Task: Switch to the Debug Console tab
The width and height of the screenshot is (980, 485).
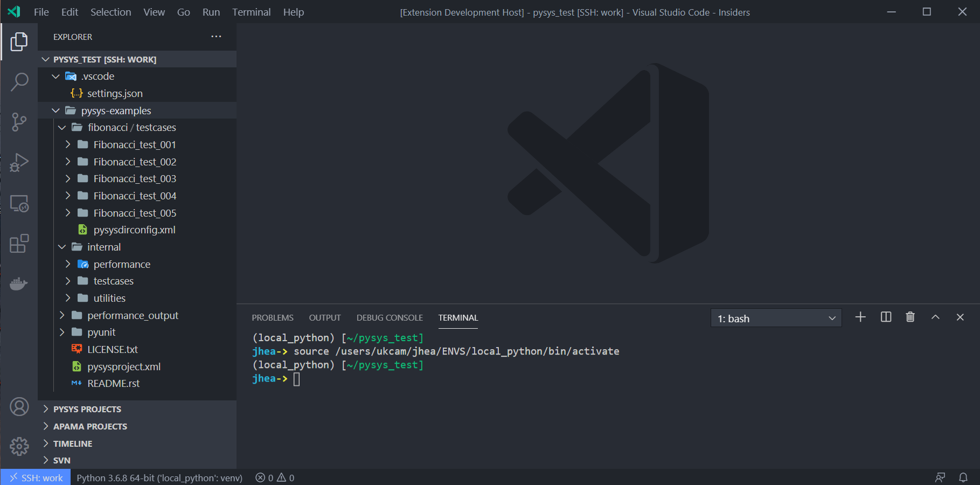Action: [x=390, y=318]
